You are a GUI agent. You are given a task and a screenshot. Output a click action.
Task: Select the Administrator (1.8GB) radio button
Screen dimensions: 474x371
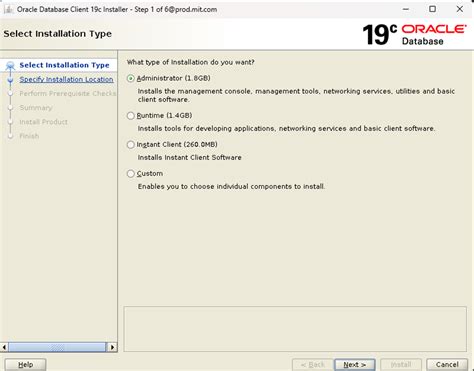[131, 78]
